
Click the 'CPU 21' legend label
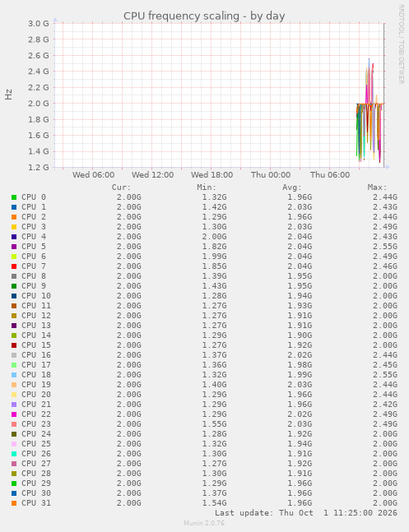(36, 405)
